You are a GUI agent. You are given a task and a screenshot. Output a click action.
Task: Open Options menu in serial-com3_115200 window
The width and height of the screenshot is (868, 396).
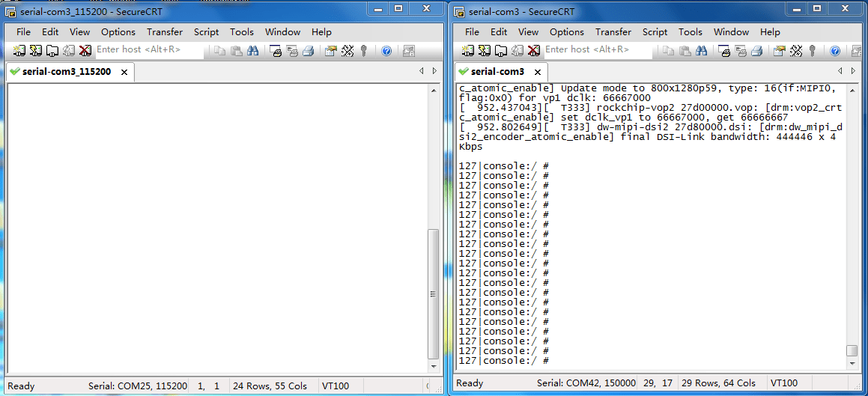click(x=118, y=32)
